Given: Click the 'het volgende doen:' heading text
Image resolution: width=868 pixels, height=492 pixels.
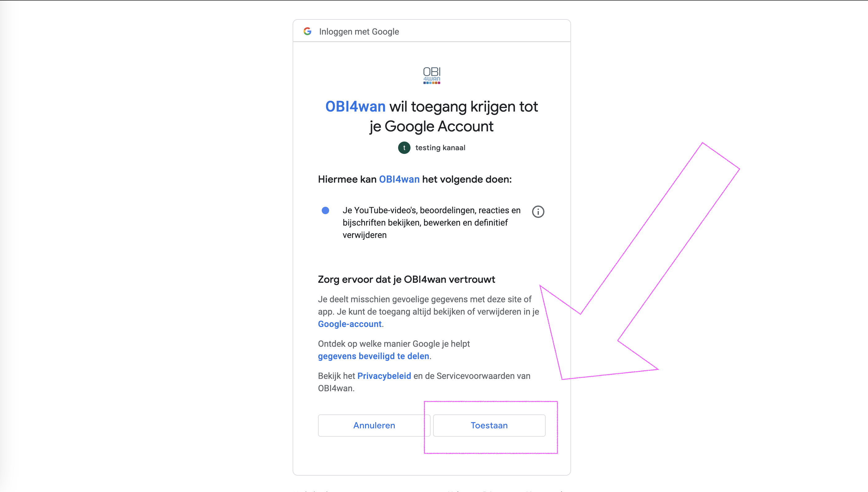Looking at the screenshot, I should [x=466, y=180].
